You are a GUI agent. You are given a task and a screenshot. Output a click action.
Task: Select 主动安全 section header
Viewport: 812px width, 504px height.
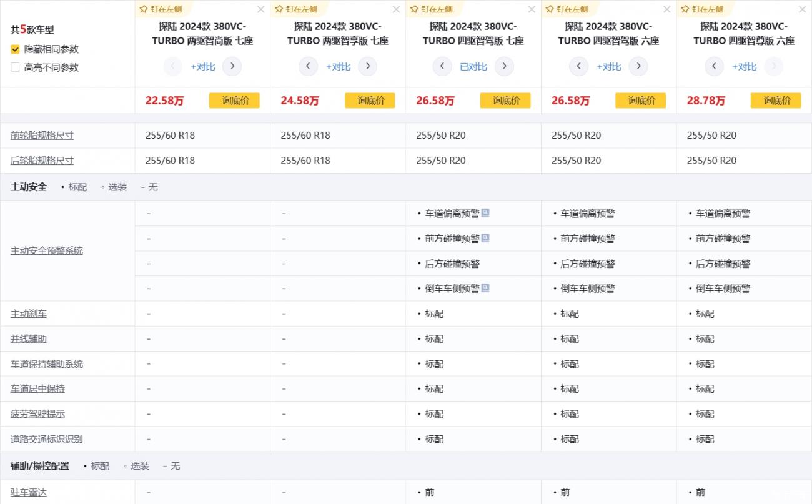pyautogui.click(x=29, y=187)
